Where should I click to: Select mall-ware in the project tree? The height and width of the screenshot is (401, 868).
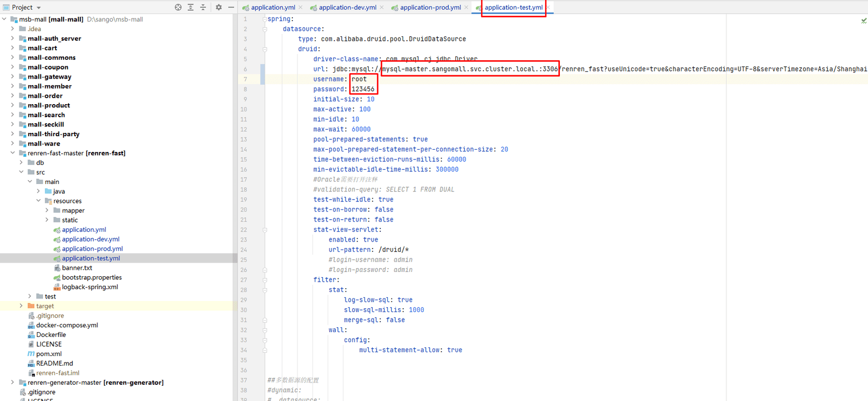click(44, 144)
